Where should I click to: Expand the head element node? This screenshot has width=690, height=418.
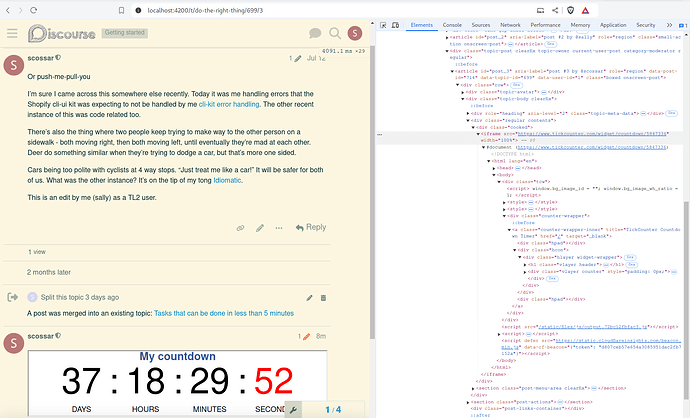tap(494, 168)
